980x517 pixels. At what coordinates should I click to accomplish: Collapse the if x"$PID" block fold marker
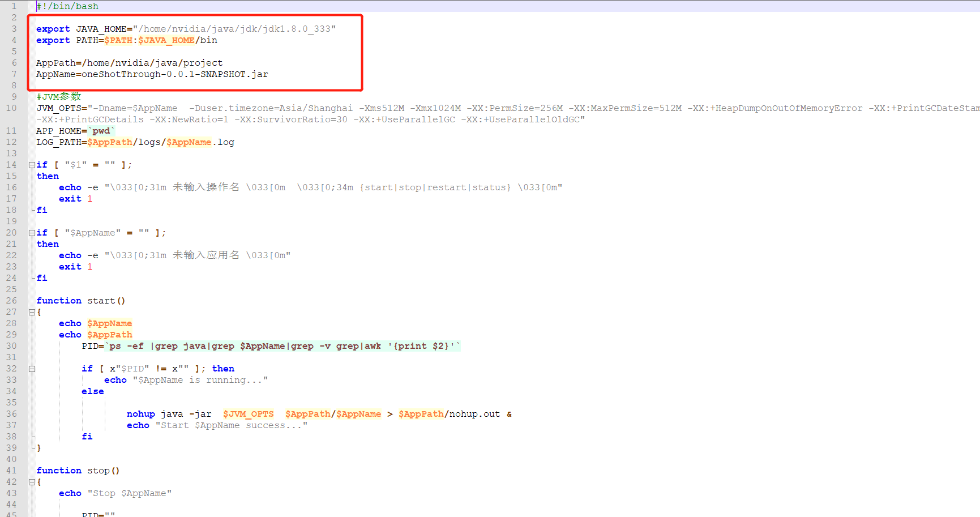(x=32, y=369)
